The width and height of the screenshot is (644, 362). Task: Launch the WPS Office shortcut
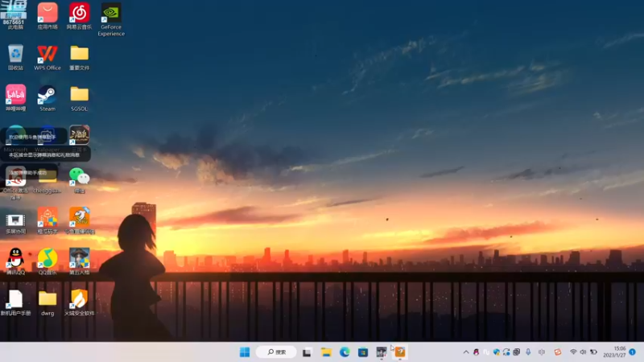(x=47, y=57)
